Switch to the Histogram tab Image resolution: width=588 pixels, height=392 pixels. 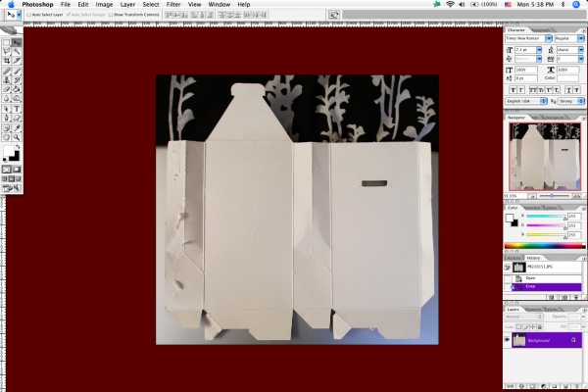[x=554, y=118]
